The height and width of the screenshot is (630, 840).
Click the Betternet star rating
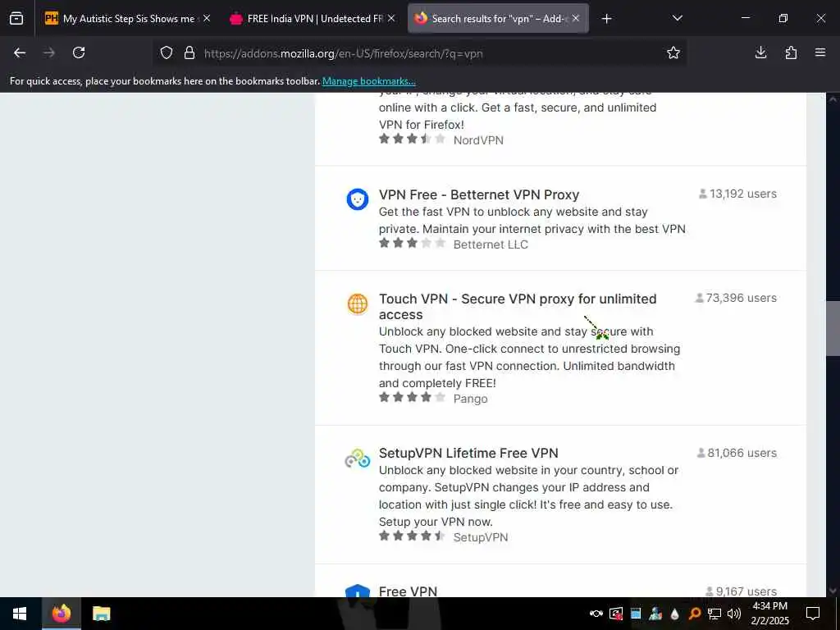click(x=412, y=243)
